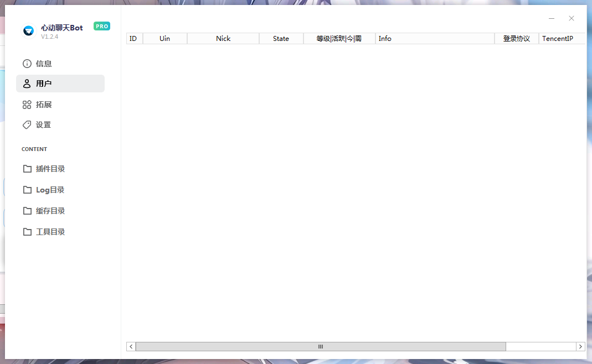592x364 pixels.
Task: Select the 登录协议 column header
Action: pos(516,39)
